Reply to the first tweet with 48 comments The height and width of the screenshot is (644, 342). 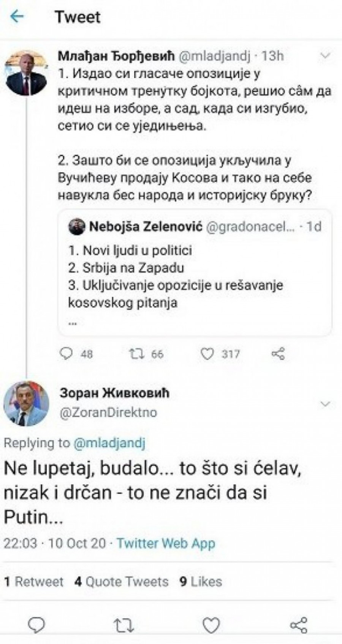67,354
